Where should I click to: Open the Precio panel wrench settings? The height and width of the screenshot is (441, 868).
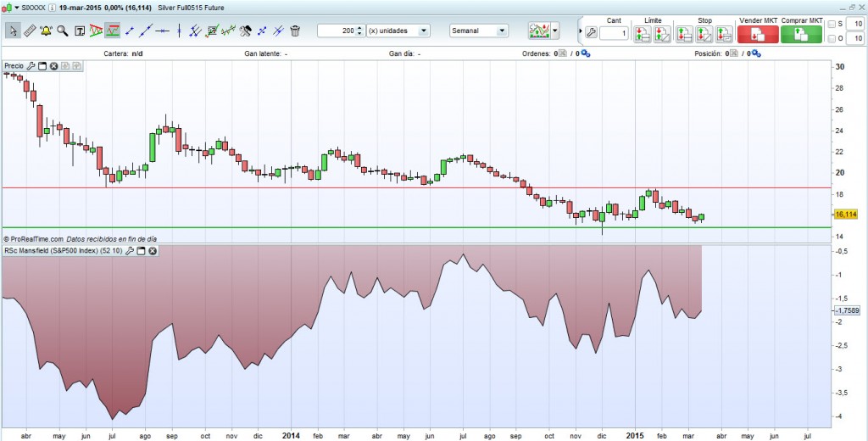31,65
